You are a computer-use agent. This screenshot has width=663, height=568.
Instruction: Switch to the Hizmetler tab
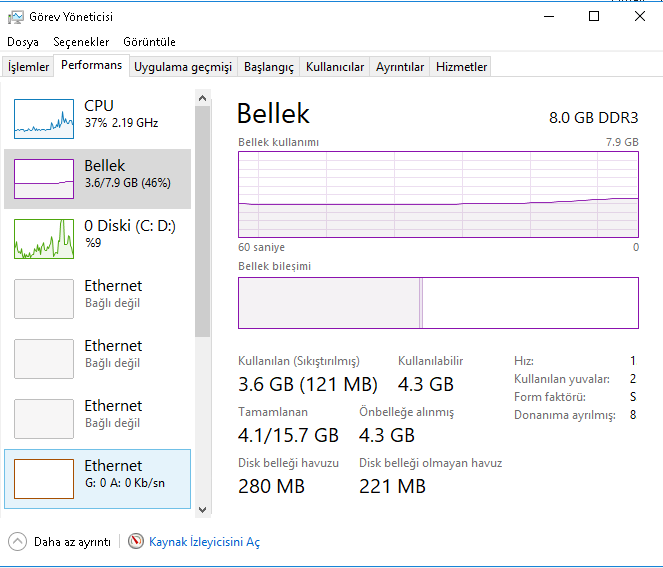point(462,67)
